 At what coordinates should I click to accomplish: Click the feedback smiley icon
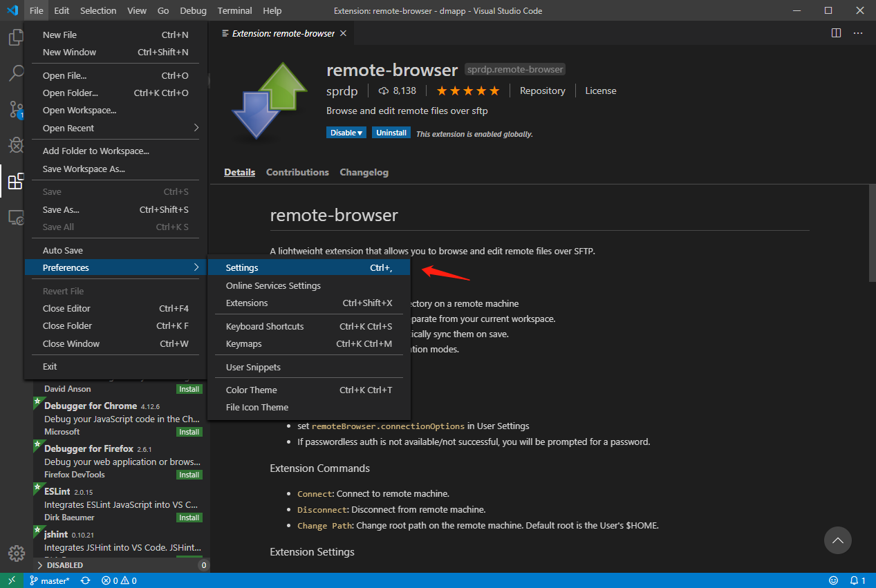(x=833, y=580)
